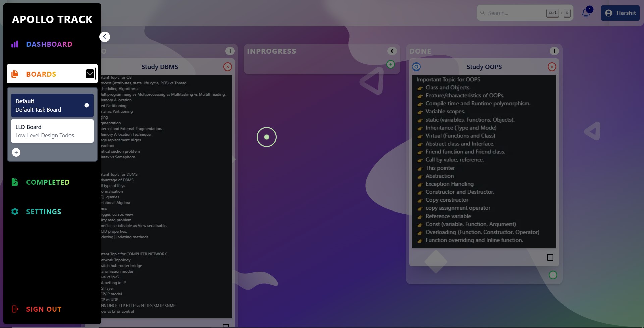
Task: Click 'This pointer' line
Action: click(x=440, y=168)
